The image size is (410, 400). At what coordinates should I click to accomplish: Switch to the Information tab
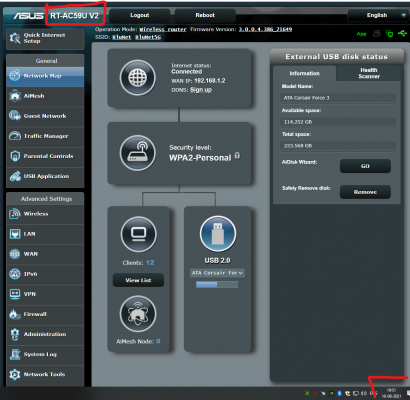point(304,73)
